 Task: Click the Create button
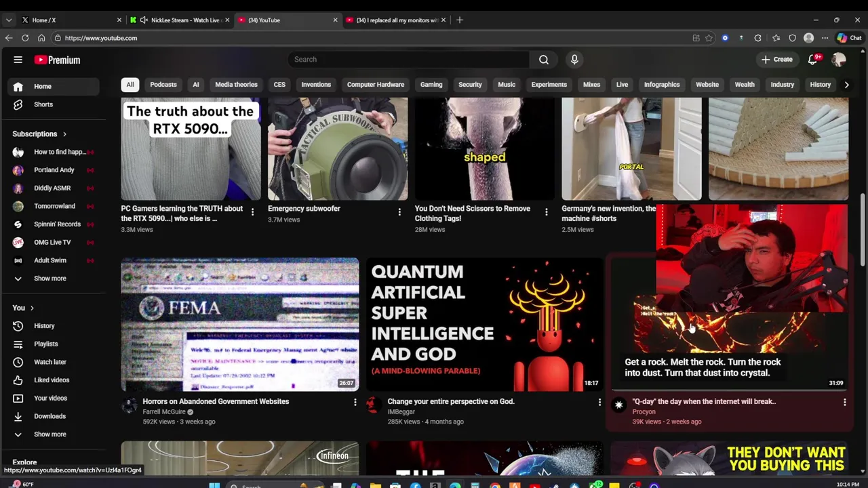tap(776, 60)
